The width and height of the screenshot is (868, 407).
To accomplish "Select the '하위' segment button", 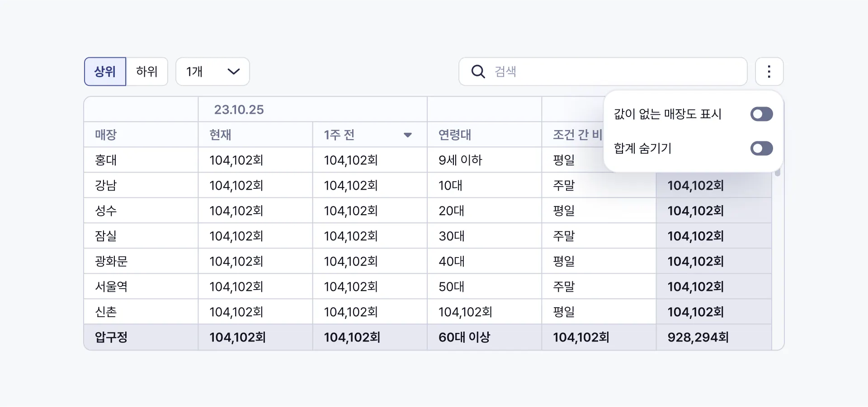I will point(147,71).
